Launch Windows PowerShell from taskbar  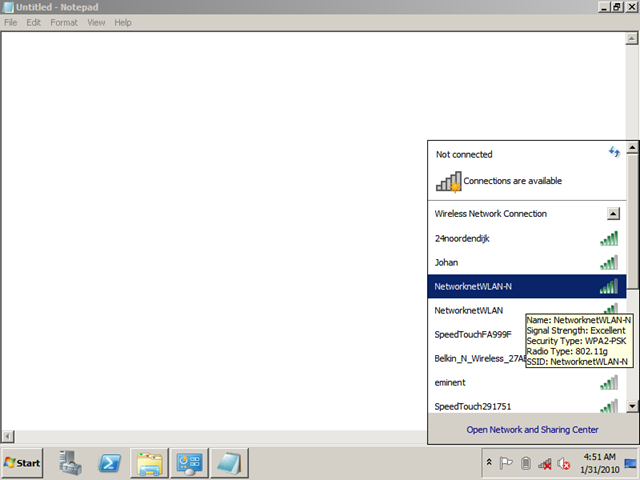tap(110, 463)
